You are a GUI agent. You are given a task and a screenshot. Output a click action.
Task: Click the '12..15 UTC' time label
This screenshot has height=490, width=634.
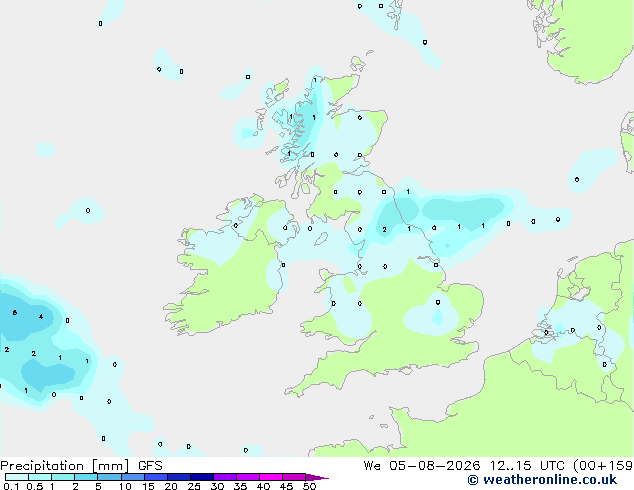click(527, 466)
